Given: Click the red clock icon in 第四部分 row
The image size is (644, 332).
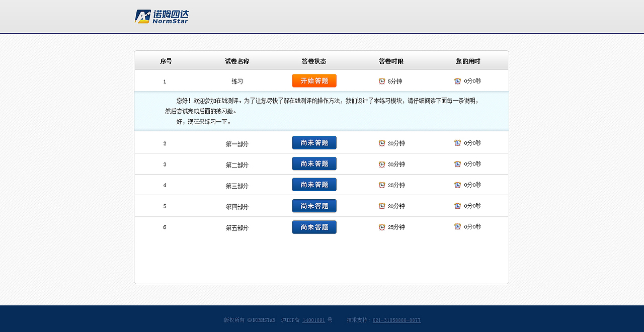Looking at the screenshot, I should [x=381, y=206].
